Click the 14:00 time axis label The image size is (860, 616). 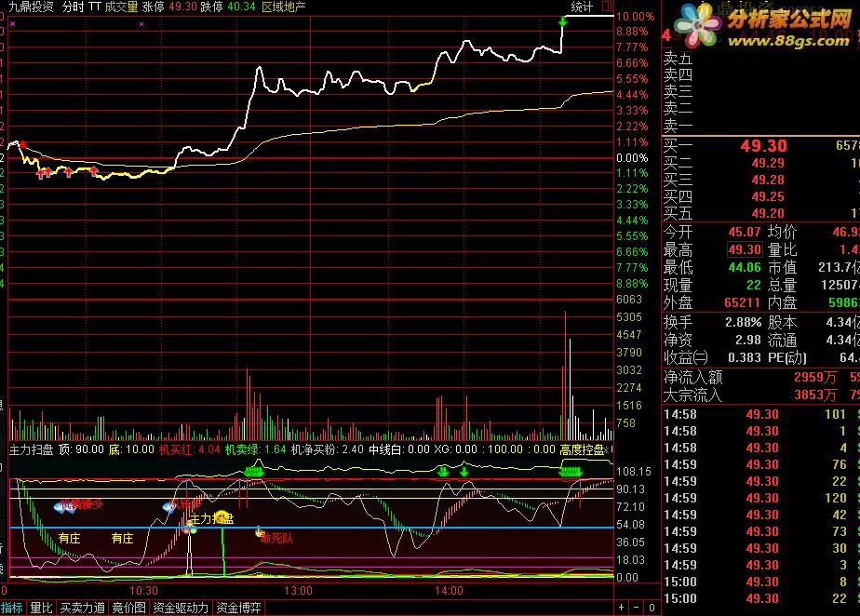pyautogui.click(x=450, y=591)
